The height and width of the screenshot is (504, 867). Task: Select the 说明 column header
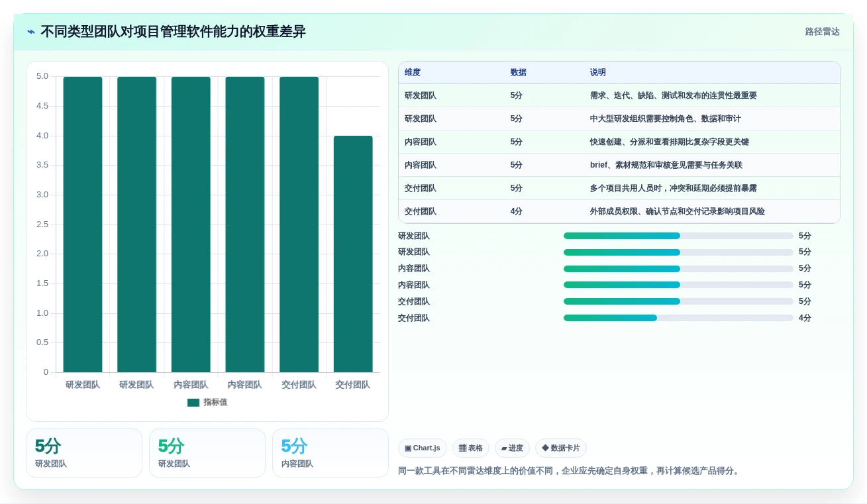pyautogui.click(x=598, y=72)
